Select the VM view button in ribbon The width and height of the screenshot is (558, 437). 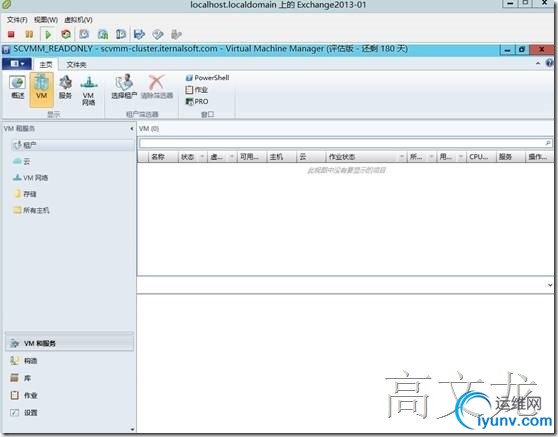(x=42, y=89)
